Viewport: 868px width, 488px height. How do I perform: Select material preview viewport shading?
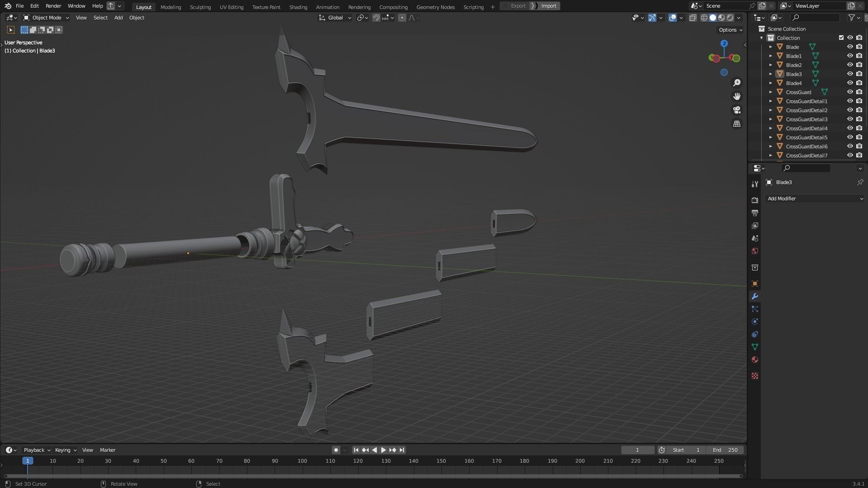click(721, 18)
